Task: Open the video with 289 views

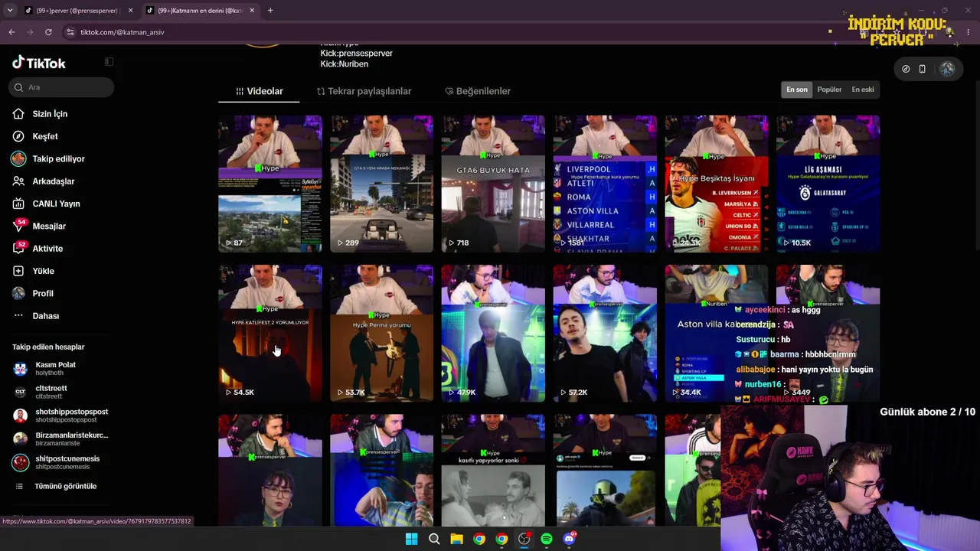Action: (381, 184)
